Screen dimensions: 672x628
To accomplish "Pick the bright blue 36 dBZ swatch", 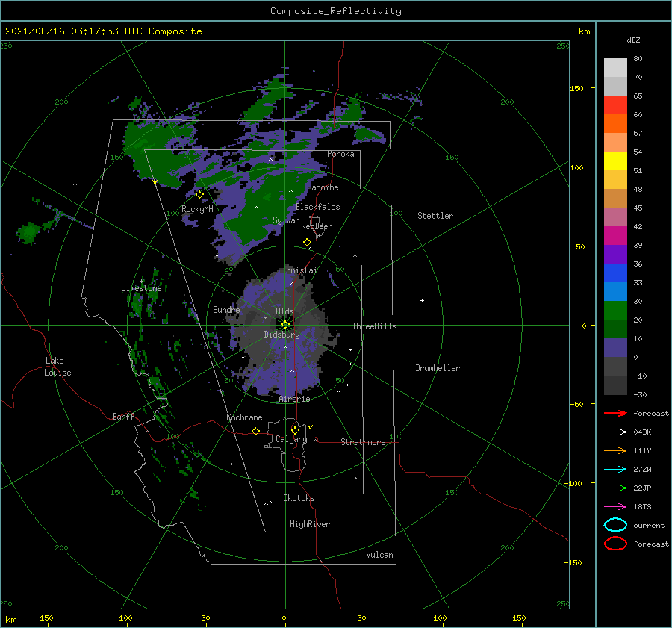I will (x=615, y=273).
